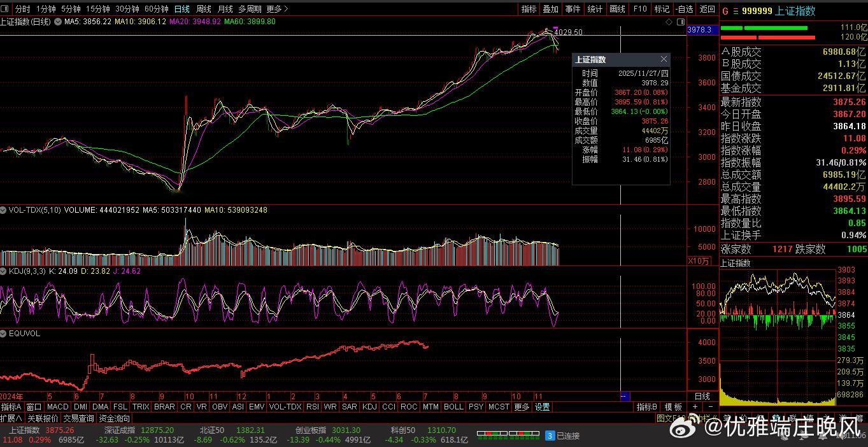This screenshot has height=447, width=868.
Task: Switch to 月线 monthly chart
Action: pos(225,9)
